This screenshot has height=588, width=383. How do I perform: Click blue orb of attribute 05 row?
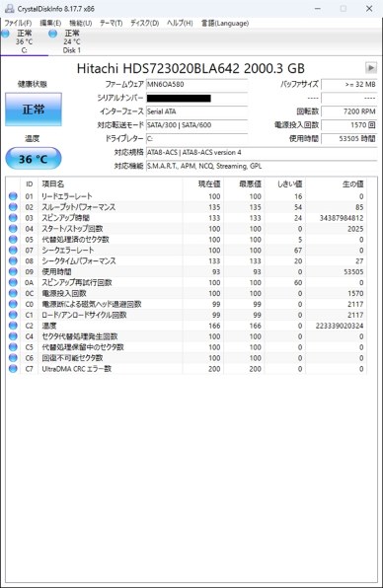[13, 240]
